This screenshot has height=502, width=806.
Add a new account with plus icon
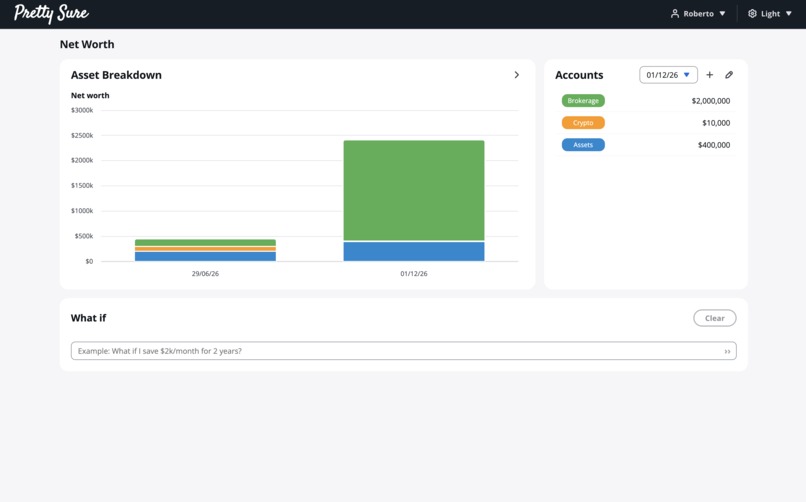click(x=709, y=75)
